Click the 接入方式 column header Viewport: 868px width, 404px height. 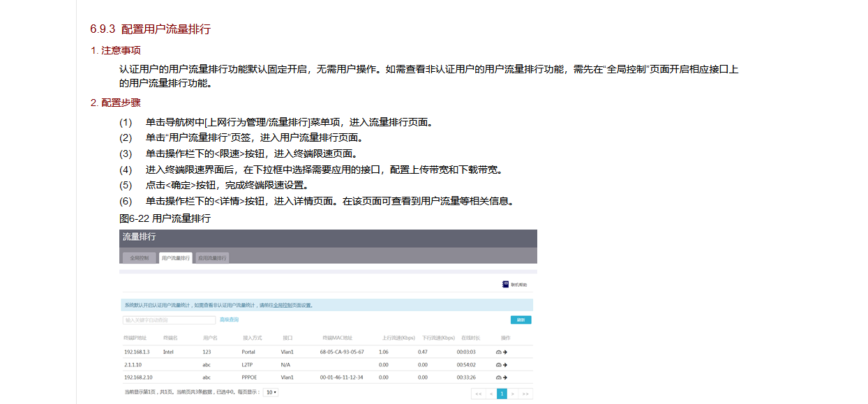(x=251, y=338)
